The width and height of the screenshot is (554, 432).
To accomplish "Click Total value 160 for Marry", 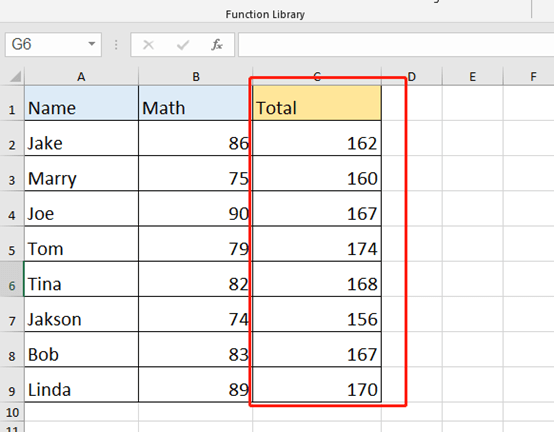I will (x=317, y=173).
